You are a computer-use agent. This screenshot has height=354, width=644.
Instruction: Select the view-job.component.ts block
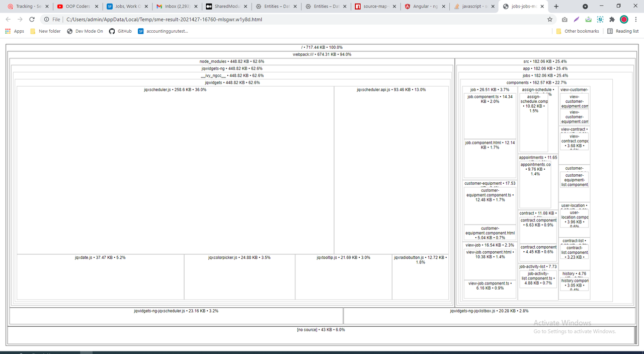click(490, 290)
